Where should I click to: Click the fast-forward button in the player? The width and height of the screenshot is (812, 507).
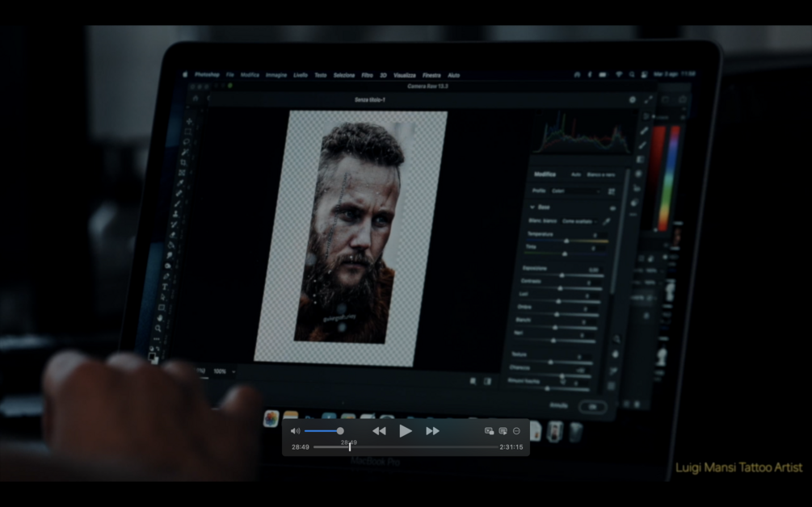432,431
